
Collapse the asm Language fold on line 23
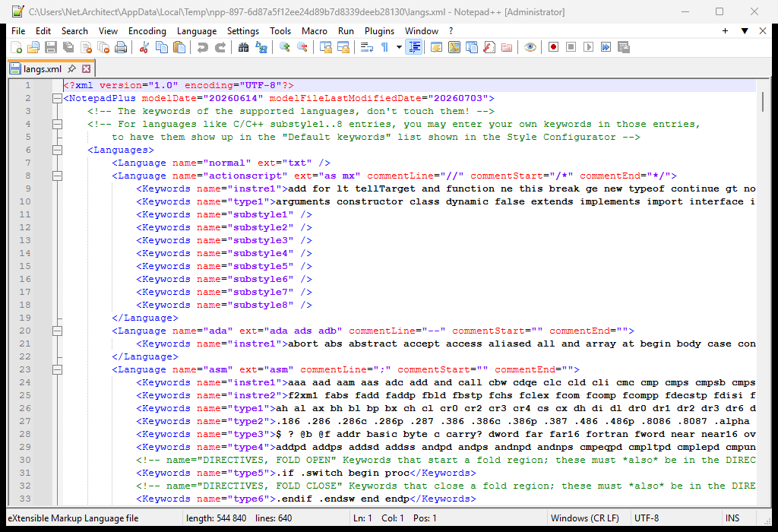tap(58, 369)
